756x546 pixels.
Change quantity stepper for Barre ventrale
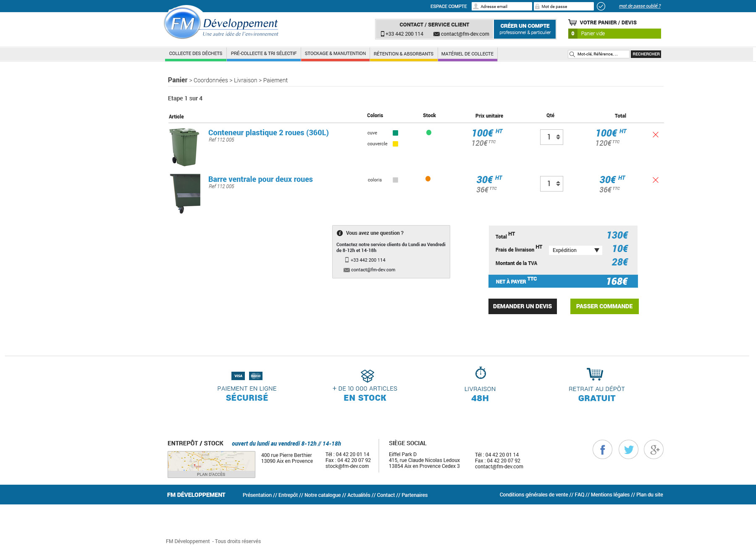tap(558, 184)
